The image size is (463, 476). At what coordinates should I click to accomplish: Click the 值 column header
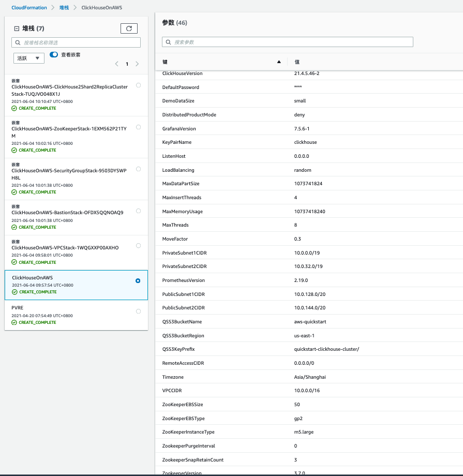[x=297, y=62]
